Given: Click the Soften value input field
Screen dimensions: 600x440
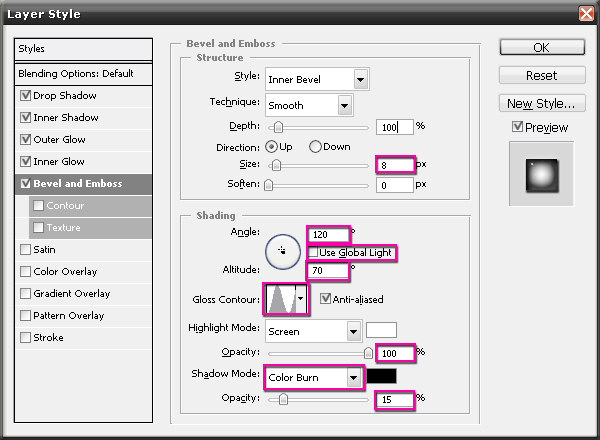Looking at the screenshot, I should click(395, 185).
